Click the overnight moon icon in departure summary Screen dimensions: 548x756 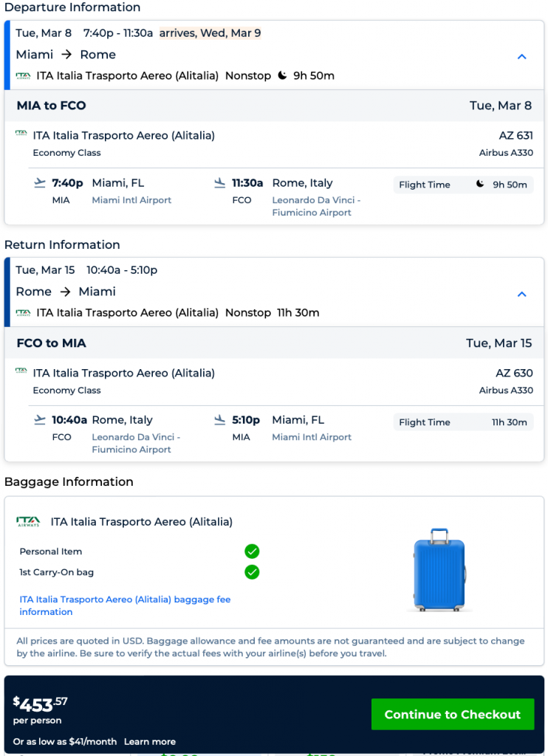(x=282, y=75)
